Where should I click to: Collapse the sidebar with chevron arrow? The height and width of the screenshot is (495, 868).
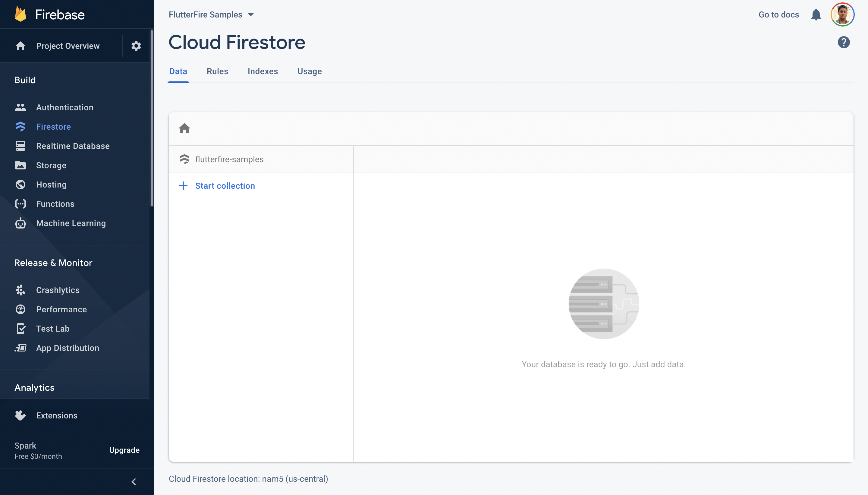[x=134, y=482]
